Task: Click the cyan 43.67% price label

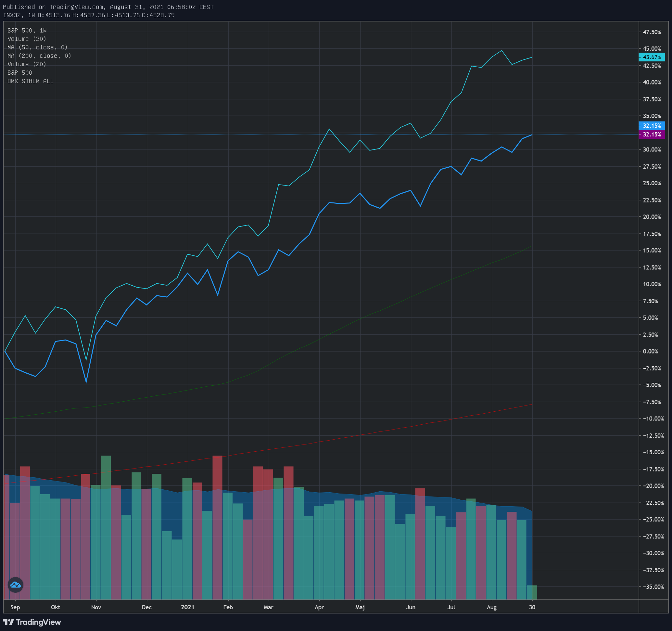Action: tap(652, 57)
